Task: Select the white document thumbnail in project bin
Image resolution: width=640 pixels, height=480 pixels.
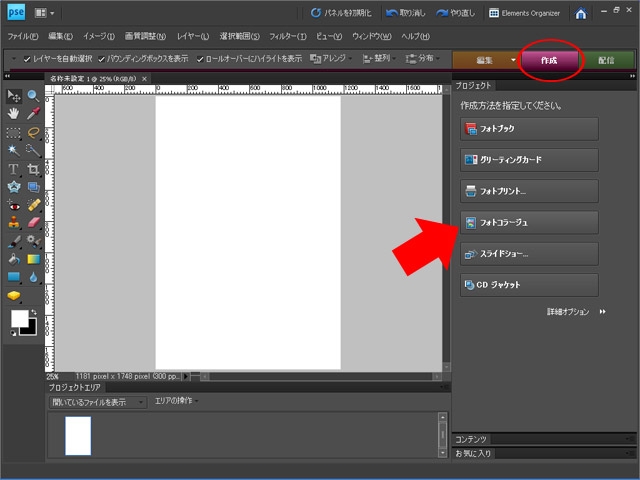Action: point(78,436)
